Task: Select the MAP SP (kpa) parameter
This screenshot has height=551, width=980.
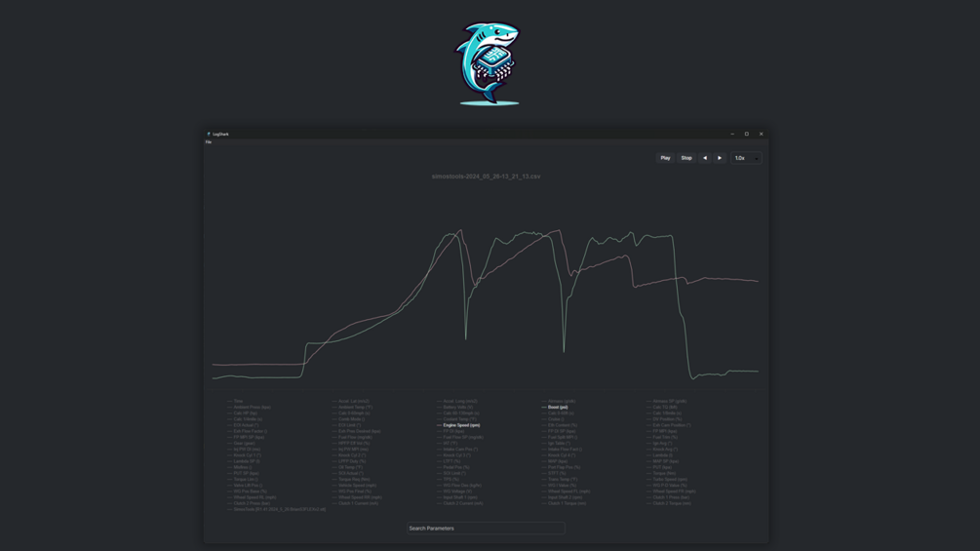Action: coord(662,461)
